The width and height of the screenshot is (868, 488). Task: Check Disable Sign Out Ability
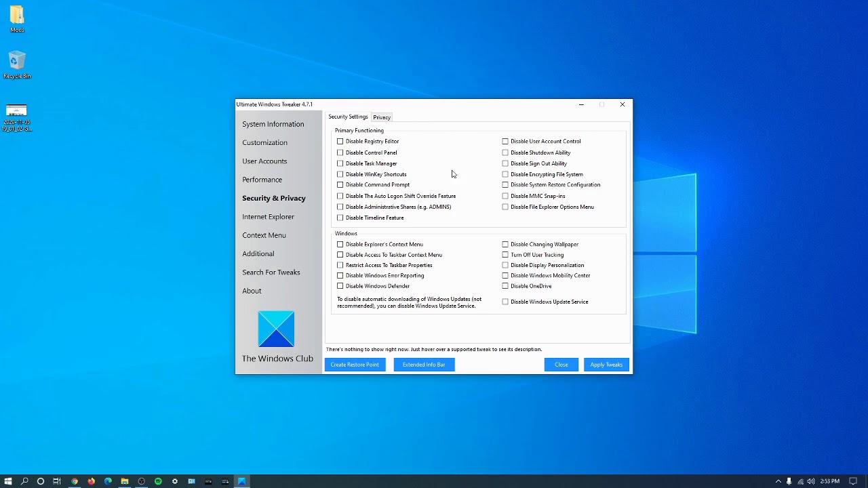(x=505, y=163)
